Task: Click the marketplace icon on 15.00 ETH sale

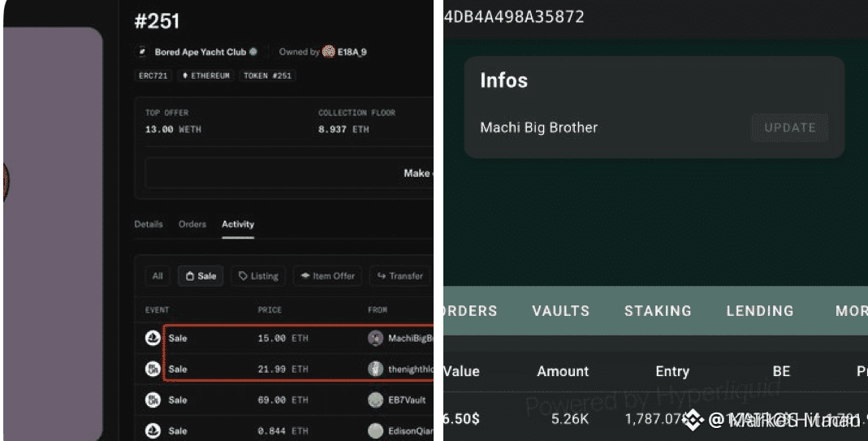Action: click(153, 338)
